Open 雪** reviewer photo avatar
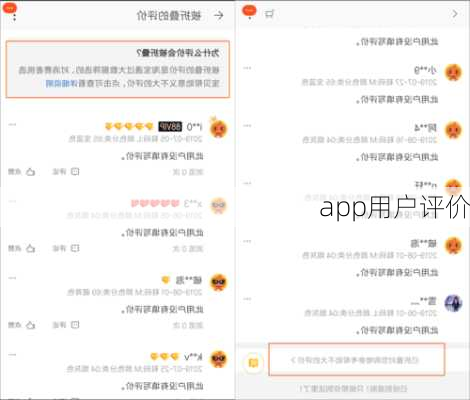The width and height of the screenshot is (470, 400). point(453,303)
